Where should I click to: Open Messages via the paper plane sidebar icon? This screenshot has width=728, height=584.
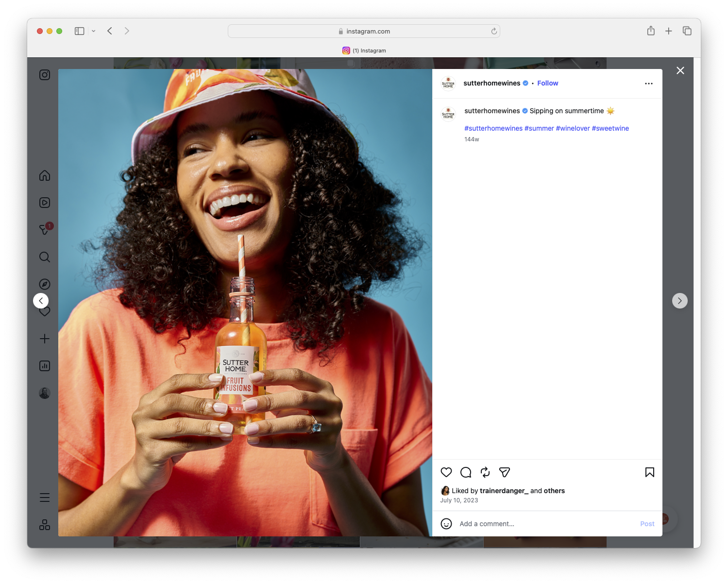(45, 230)
